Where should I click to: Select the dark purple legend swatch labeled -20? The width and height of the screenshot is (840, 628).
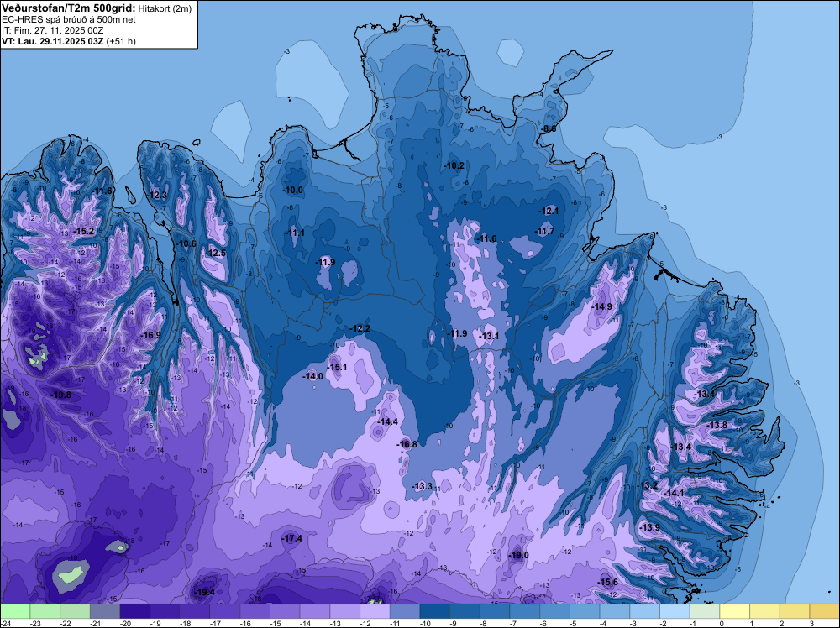tap(135, 611)
